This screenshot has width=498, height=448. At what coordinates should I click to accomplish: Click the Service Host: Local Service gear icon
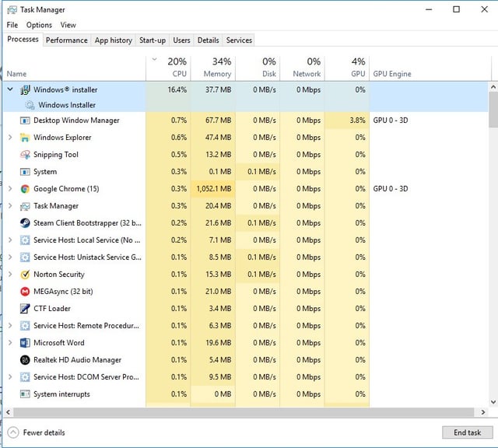[25, 240]
